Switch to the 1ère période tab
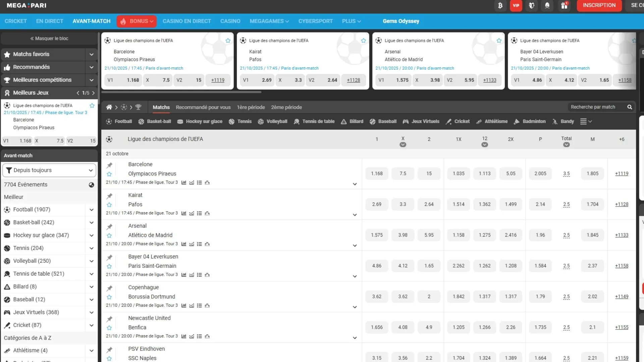The width and height of the screenshot is (644, 362). click(x=251, y=107)
